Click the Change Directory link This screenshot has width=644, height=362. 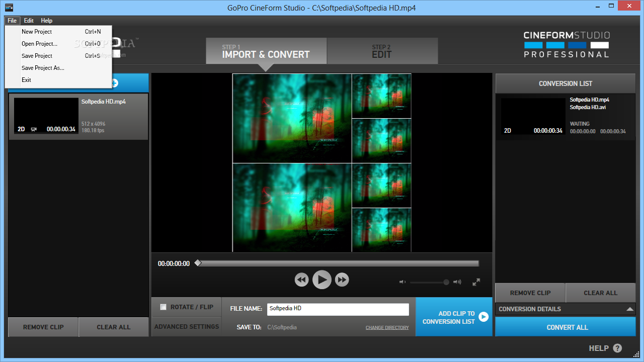(x=387, y=328)
